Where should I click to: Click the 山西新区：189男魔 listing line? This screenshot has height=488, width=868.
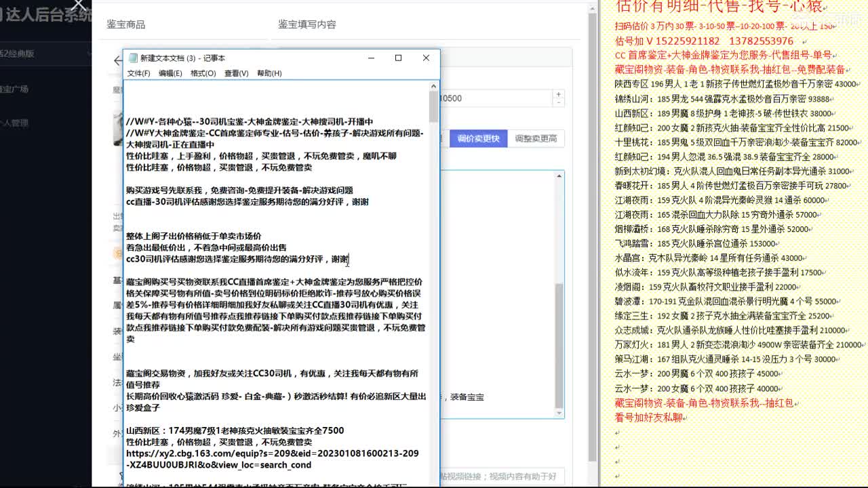[723, 113]
